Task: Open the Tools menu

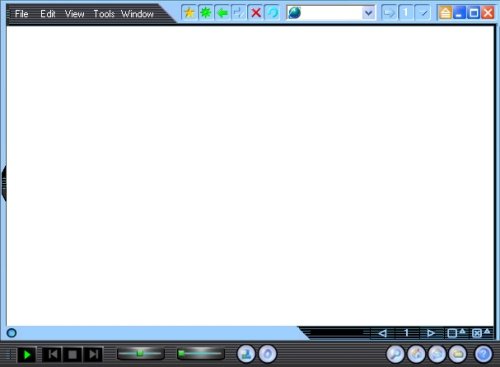Action: point(104,14)
